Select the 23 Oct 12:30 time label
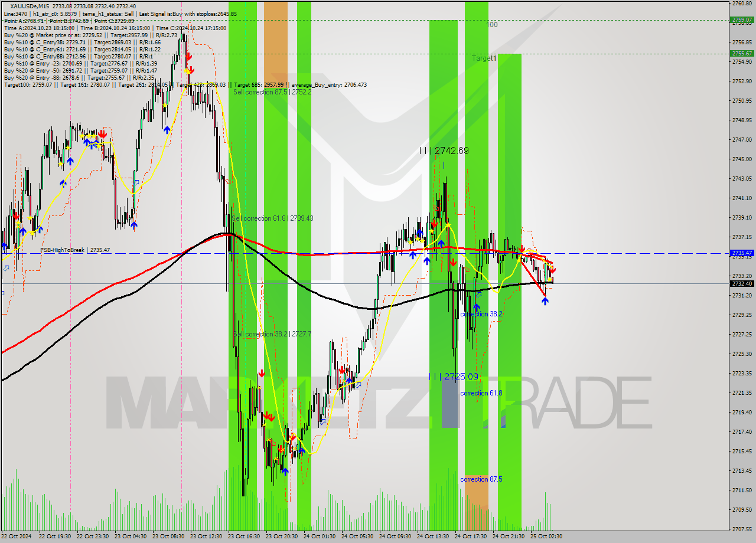 [207, 537]
